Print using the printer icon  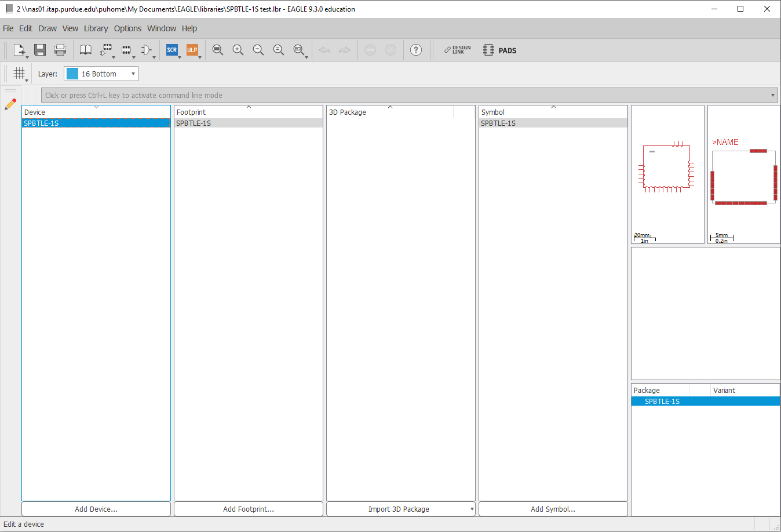60,50
